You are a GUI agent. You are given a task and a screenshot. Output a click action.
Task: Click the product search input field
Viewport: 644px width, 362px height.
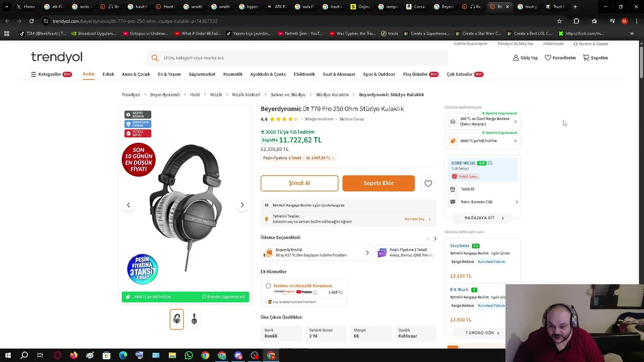(x=302, y=58)
